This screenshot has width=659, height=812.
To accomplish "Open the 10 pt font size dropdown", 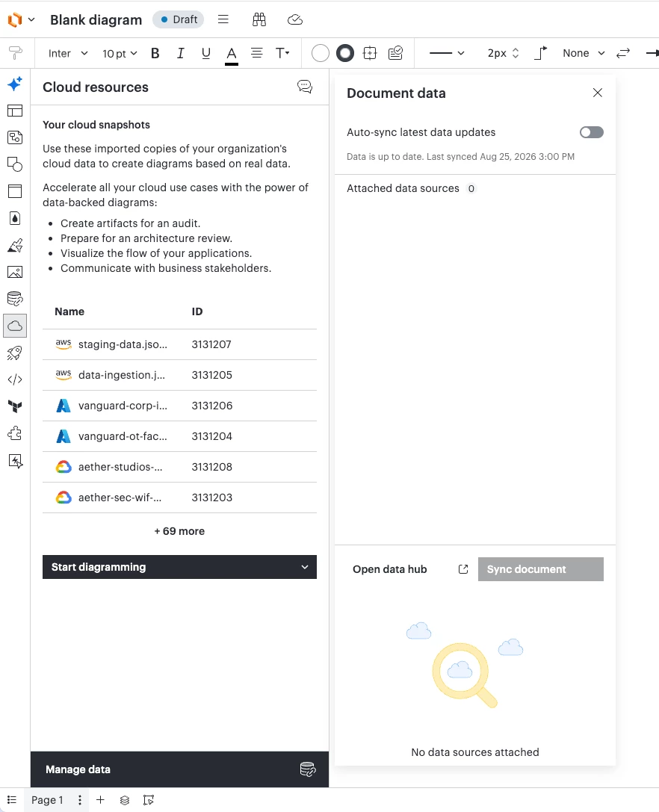I will pyautogui.click(x=120, y=53).
